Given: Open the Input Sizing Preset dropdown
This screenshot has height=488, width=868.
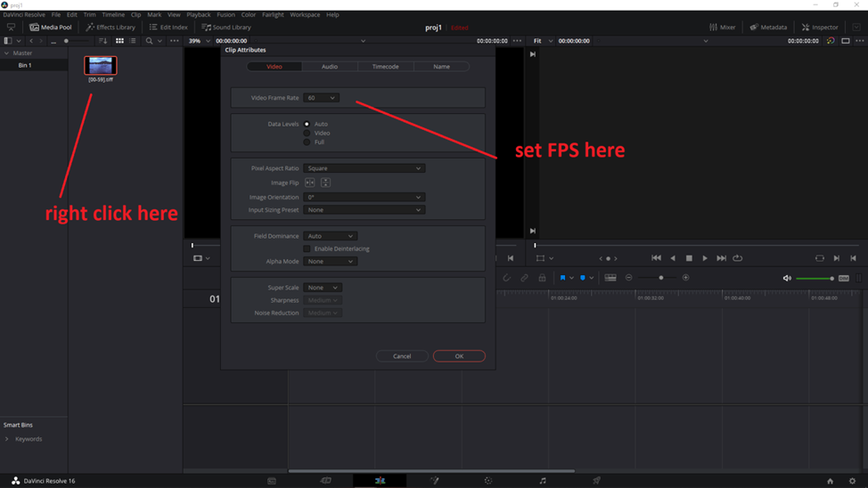Looking at the screenshot, I should point(364,209).
